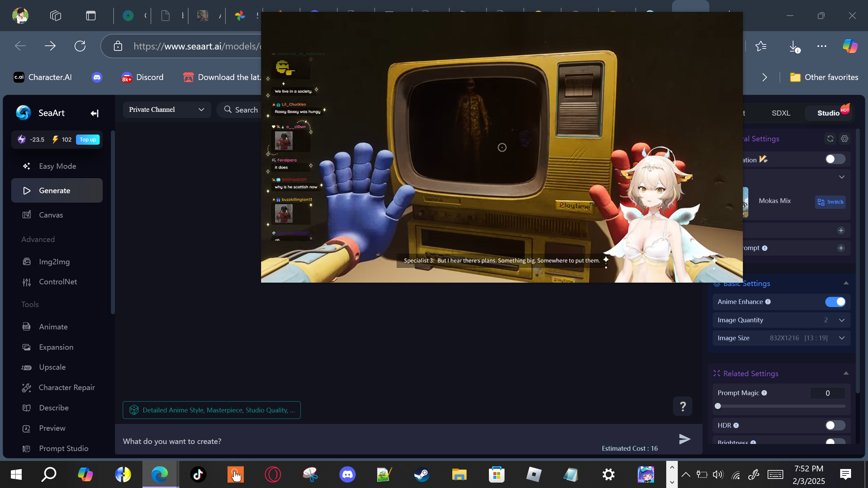Click the view site information lock icon
The image size is (868, 488).
tap(118, 46)
